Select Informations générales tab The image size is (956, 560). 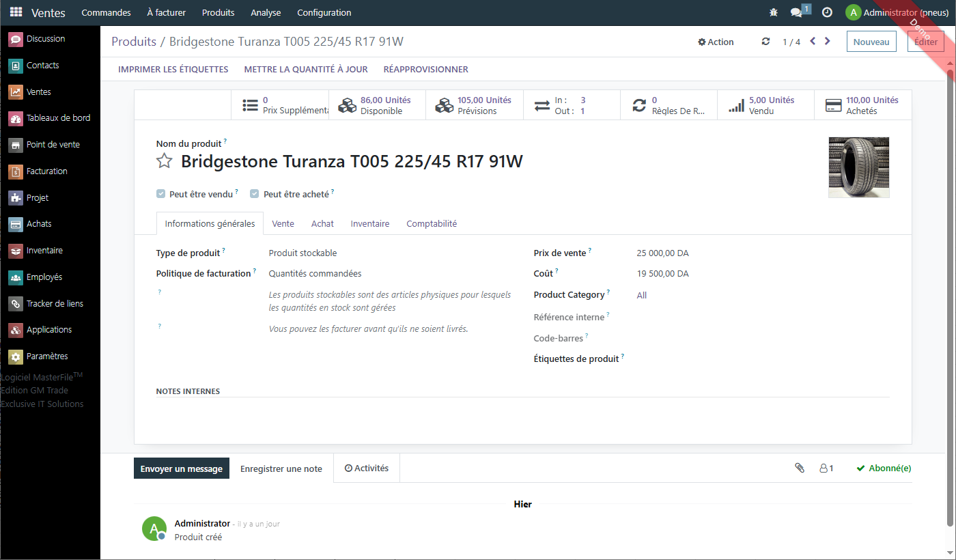click(210, 223)
